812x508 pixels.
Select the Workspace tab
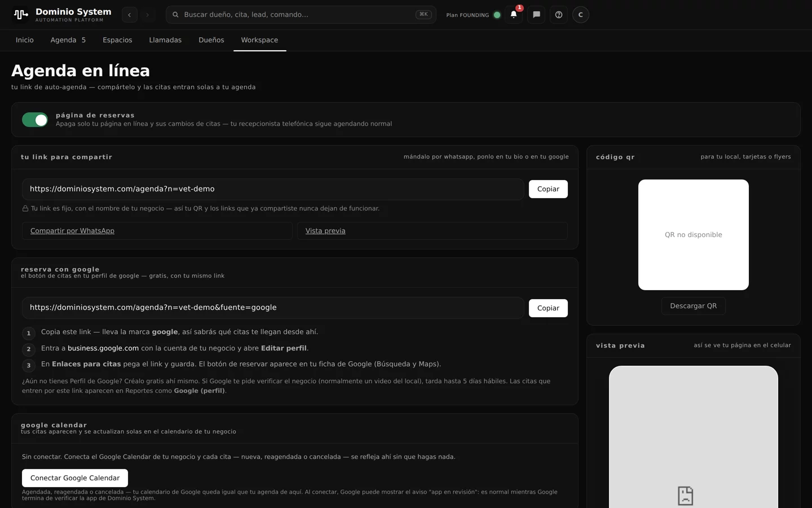pos(259,40)
